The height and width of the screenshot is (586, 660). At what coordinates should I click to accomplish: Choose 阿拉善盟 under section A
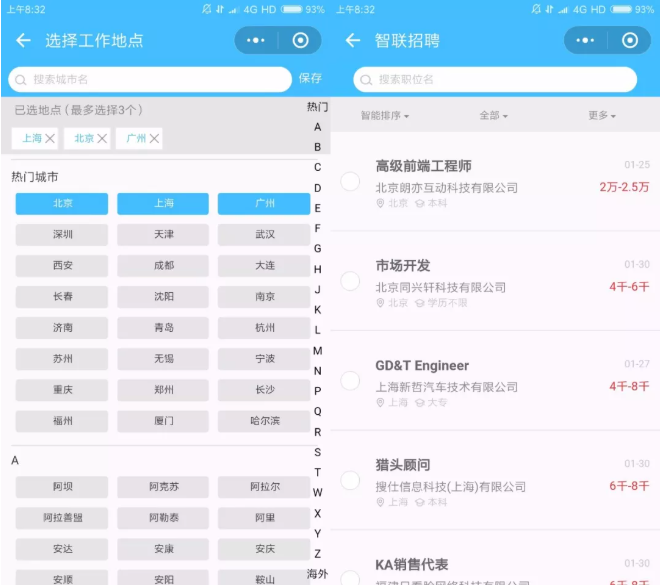(62, 518)
